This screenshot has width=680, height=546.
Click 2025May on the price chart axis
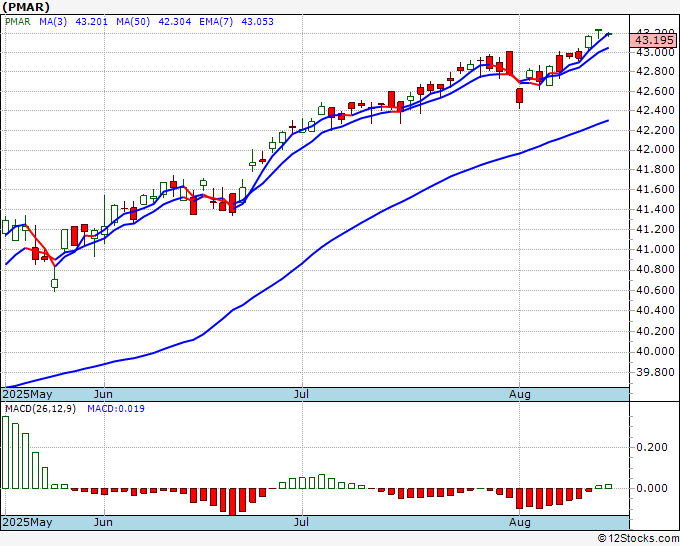click(x=27, y=394)
